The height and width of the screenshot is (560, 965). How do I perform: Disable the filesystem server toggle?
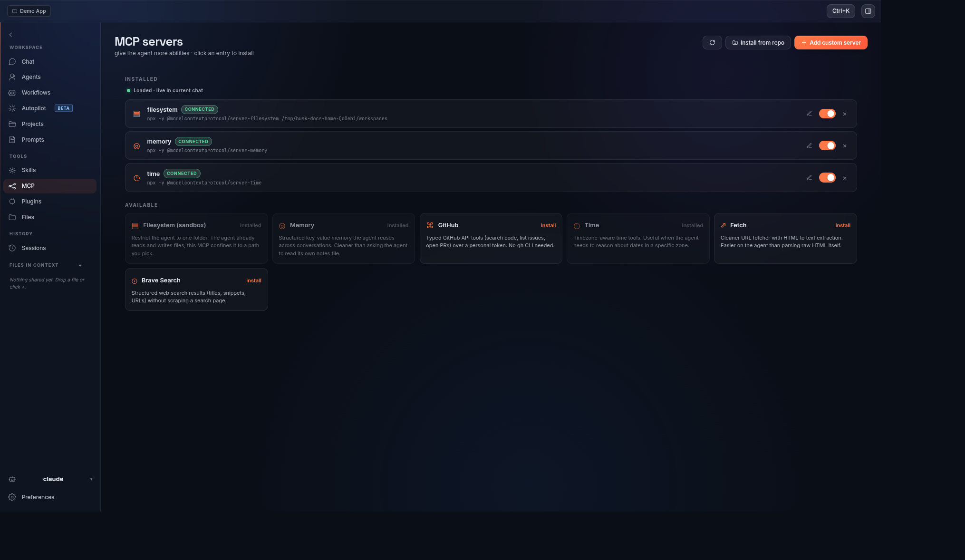tap(827, 114)
